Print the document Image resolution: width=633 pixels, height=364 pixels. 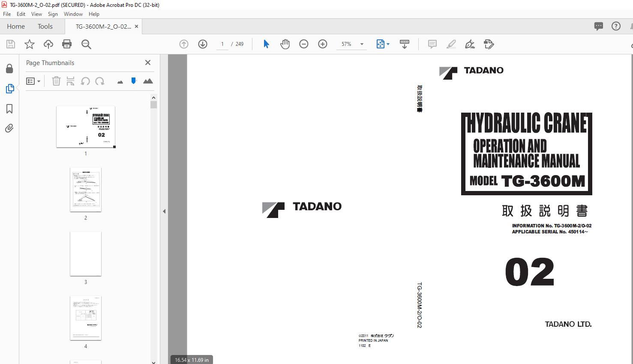[67, 44]
